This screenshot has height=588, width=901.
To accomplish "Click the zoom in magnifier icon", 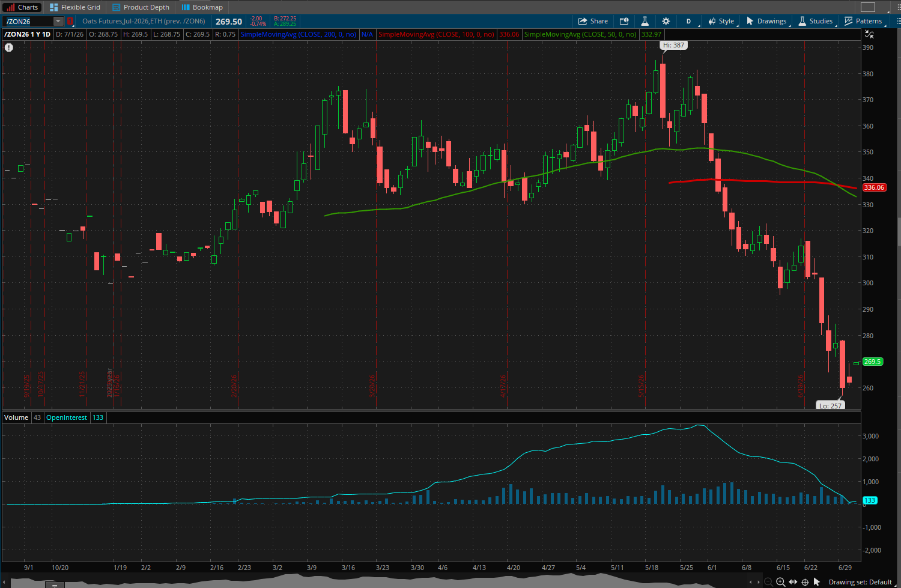I will 780,581.
